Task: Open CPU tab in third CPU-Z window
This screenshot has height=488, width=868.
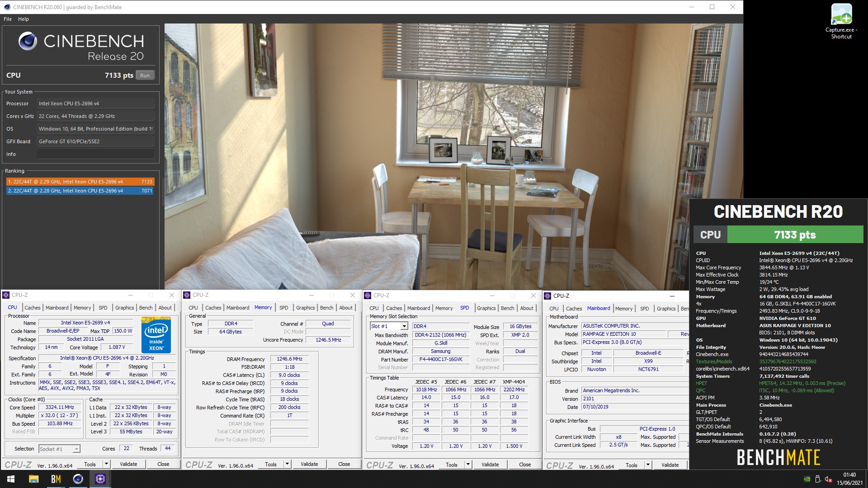Action: pos(374,308)
